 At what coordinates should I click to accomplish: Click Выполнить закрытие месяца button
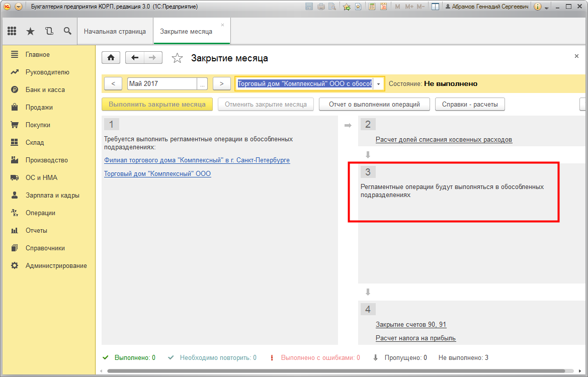click(x=157, y=104)
